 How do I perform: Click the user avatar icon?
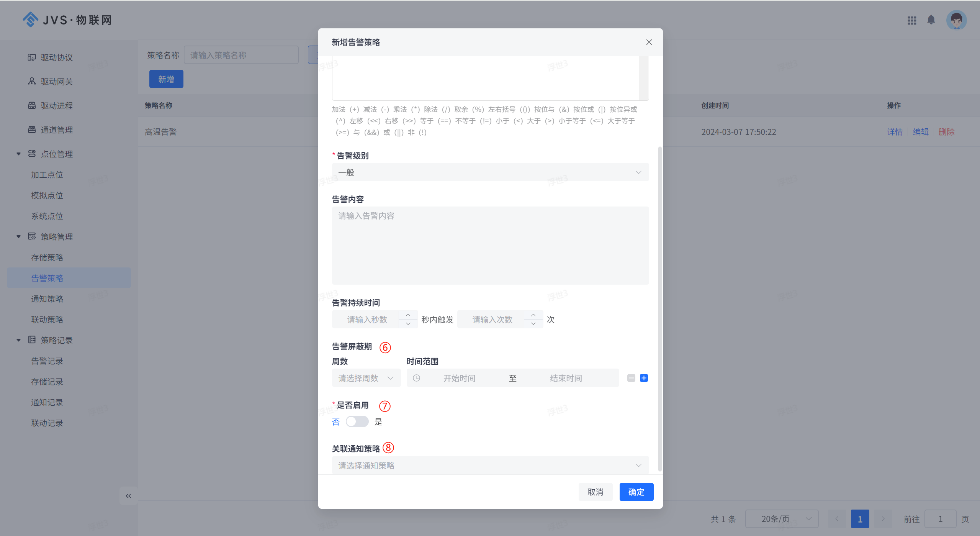point(956,20)
